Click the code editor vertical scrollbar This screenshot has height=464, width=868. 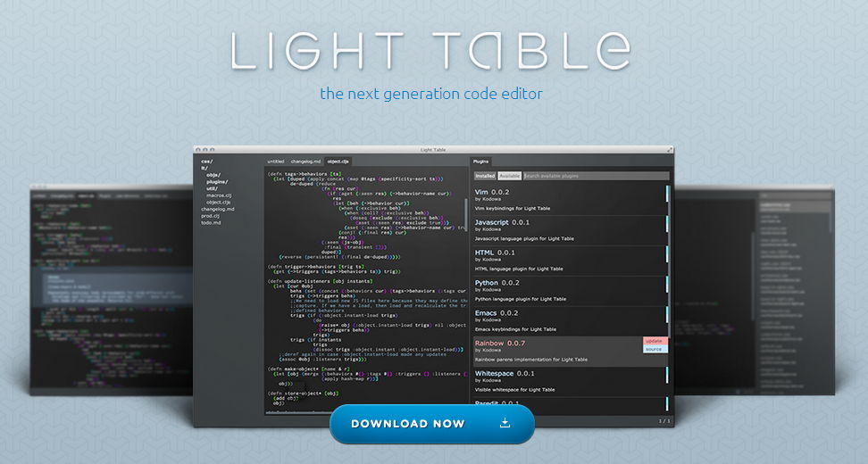pyautogui.click(x=466, y=214)
